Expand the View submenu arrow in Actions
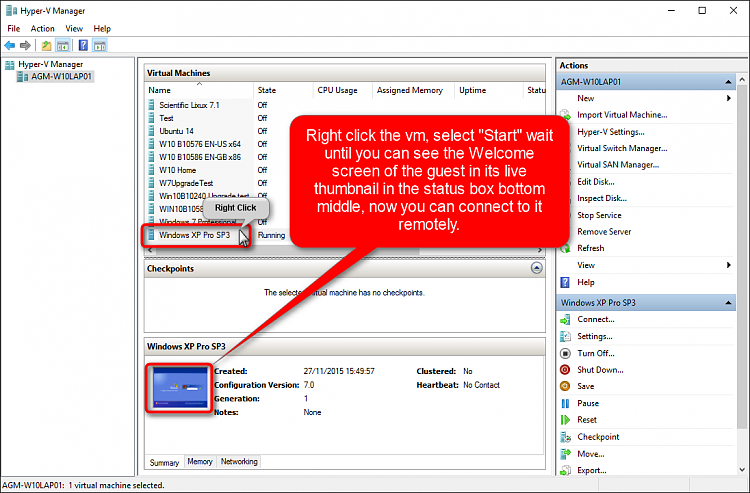Viewport: 750px width, 493px height. coord(728,265)
